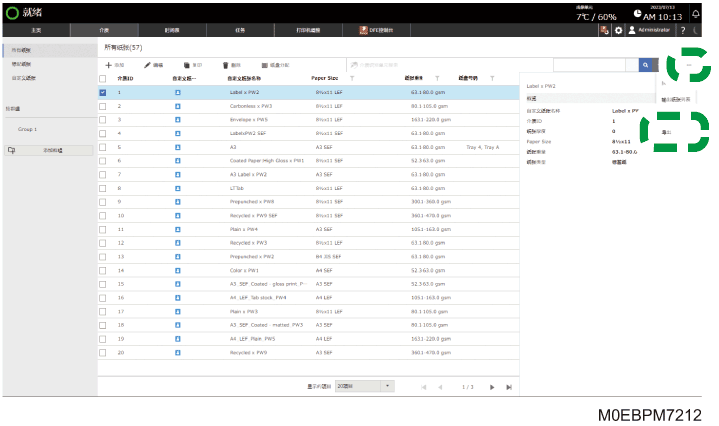The width and height of the screenshot is (719, 426).
Task: Click into the search text field
Action: click(590, 65)
